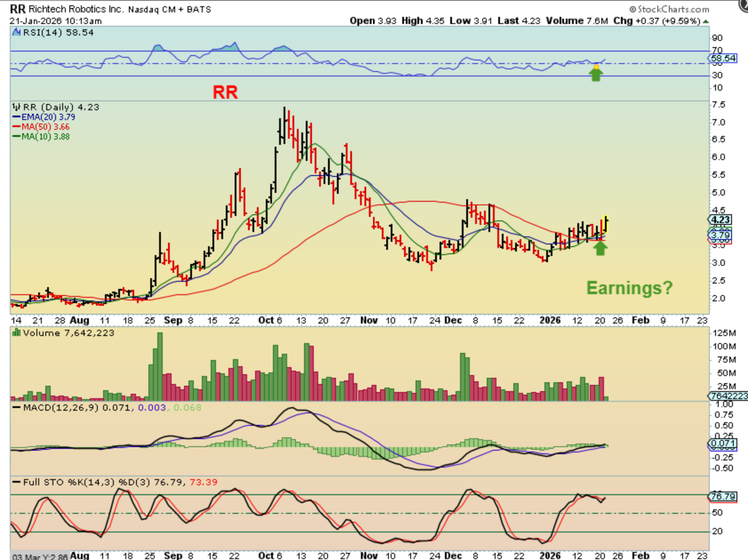Click the "100M" volume axis label
The width and height of the screenshot is (748, 560).
click(724, 346)
